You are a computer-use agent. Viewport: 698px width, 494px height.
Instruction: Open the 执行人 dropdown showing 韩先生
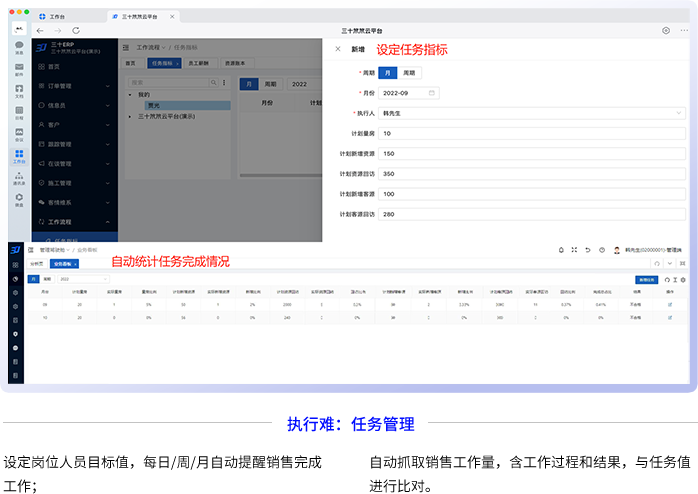click(x=533, y=113)
